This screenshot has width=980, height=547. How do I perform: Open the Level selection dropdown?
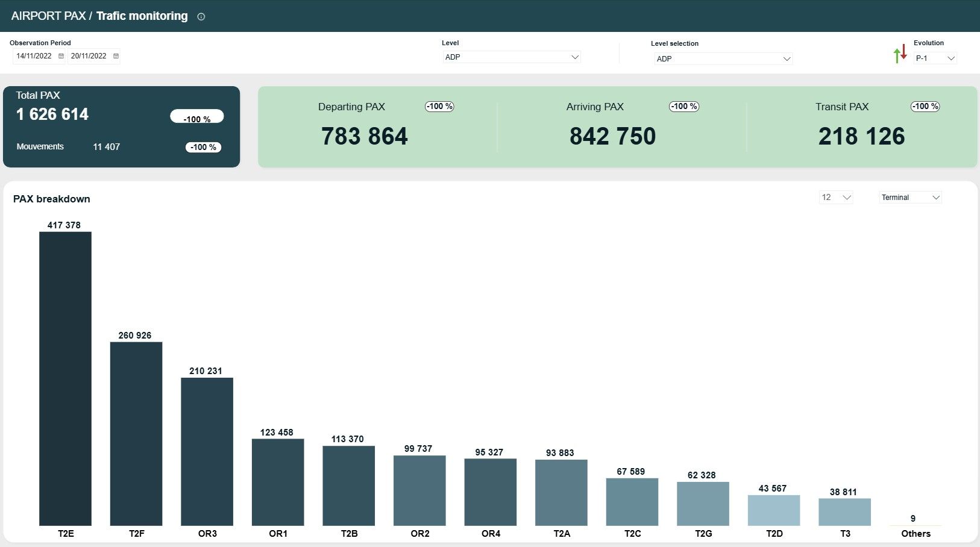pos(723,58)
